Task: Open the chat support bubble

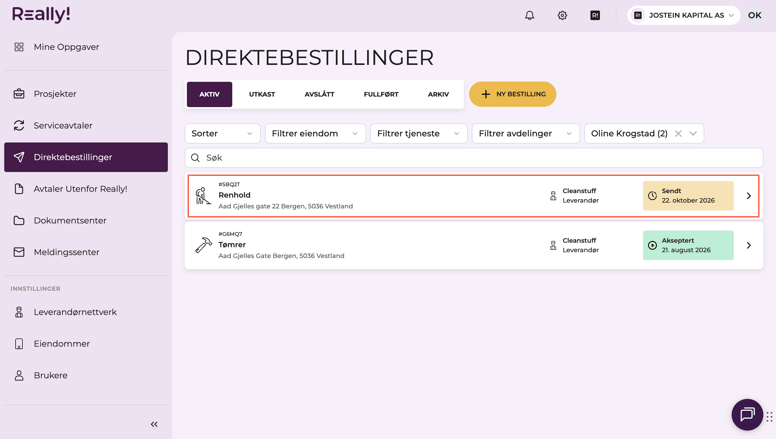Action: click(747, 414)
